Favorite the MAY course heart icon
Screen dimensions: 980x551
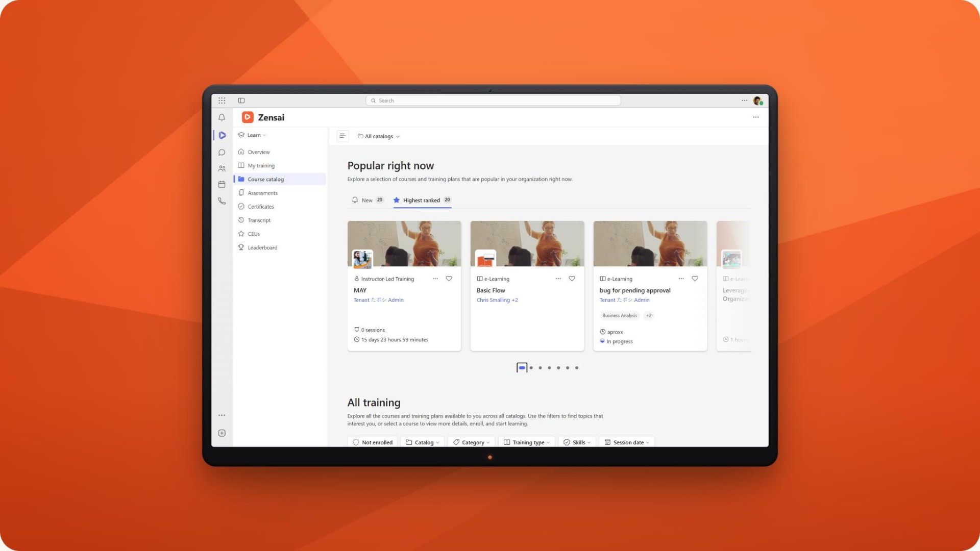point(449,279)
